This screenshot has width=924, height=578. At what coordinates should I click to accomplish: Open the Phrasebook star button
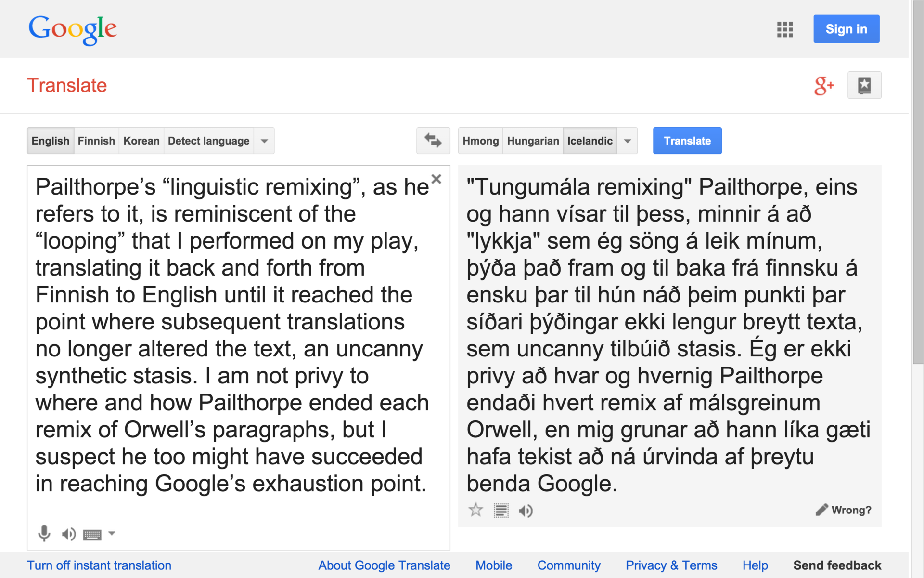click(864, 85)
